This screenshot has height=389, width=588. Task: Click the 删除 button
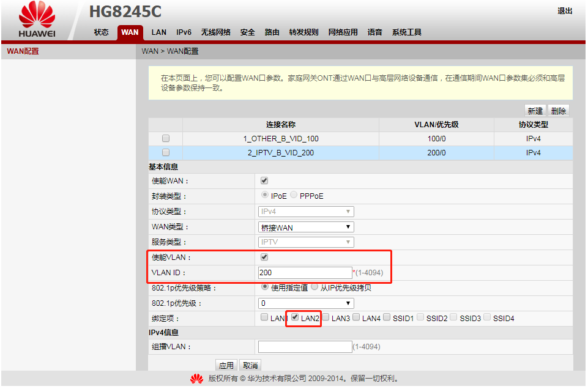tap(558, 111)
